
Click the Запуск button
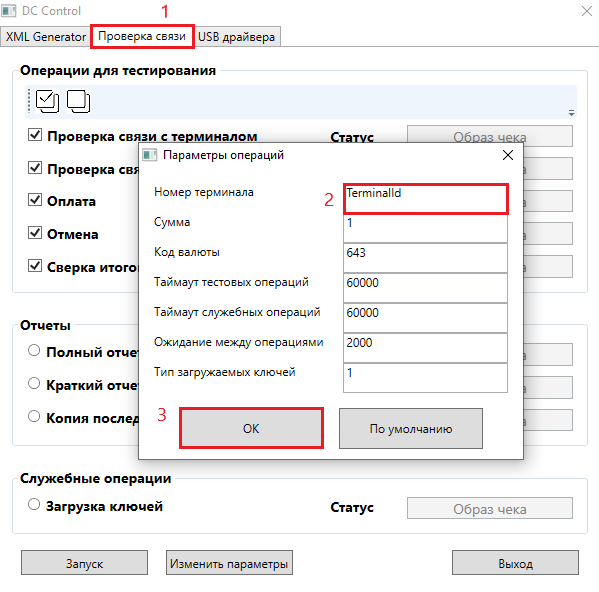(84, 563)
